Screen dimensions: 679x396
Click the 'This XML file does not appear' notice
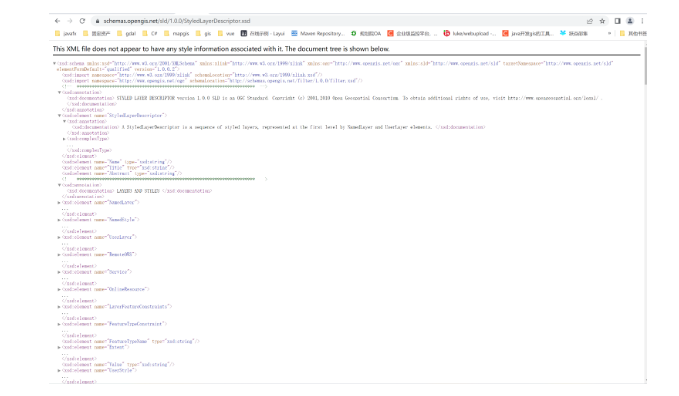click(x=221, y=49)
